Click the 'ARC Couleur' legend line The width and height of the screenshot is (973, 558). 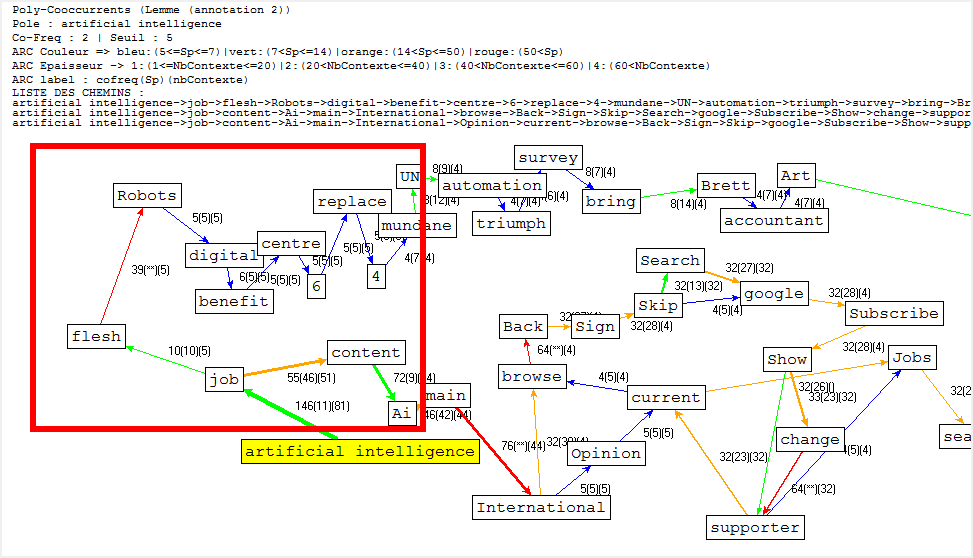point(287,52)
